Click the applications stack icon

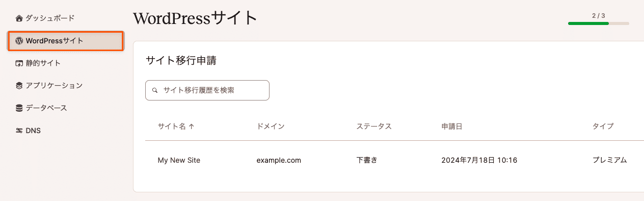[19, 86]
